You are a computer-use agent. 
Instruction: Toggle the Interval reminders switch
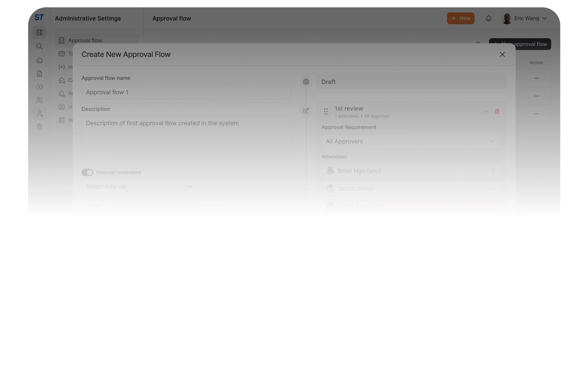click(87, 172)
